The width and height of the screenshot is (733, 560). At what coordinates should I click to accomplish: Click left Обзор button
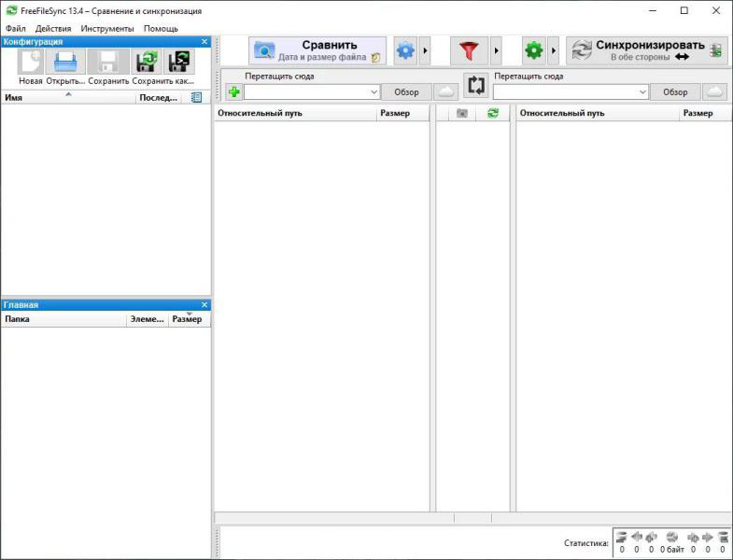point(406,92)
